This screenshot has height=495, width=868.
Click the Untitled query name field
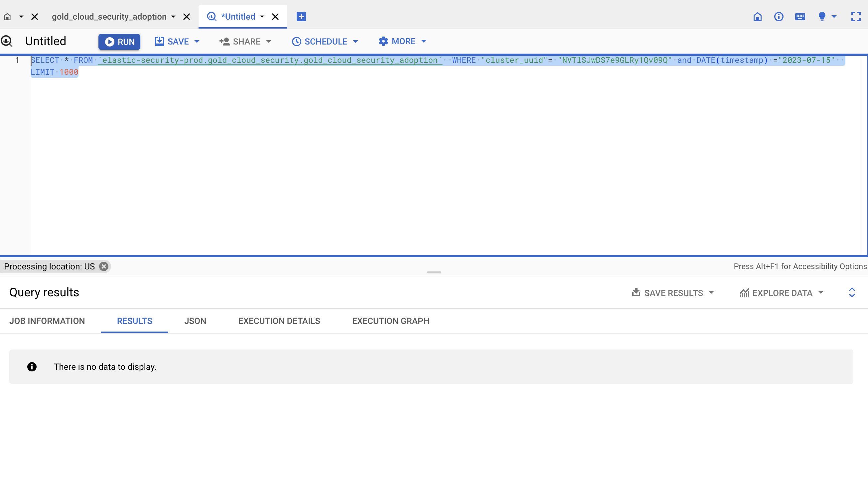[x=46, y=41]
